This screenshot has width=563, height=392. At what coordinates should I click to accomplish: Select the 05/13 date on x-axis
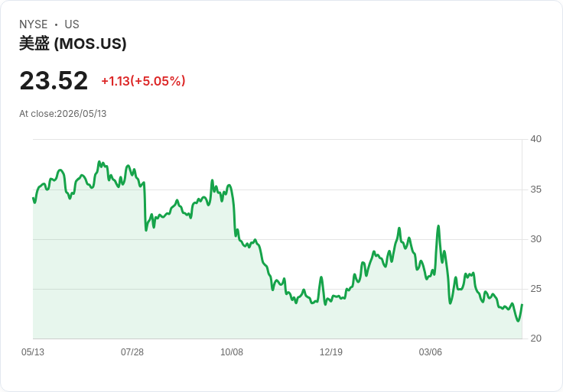pyautogui.click(x=33, y=352)
